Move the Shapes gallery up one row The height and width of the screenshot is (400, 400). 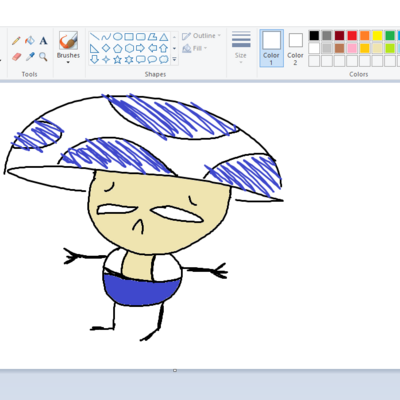coord(174,37)
